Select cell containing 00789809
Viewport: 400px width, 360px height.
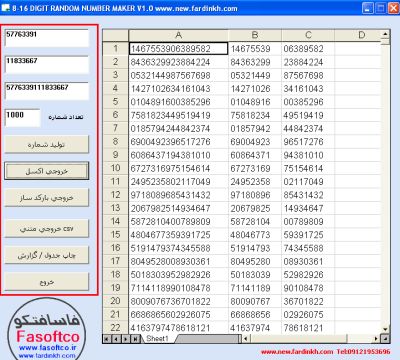click(x=308, y=222)
